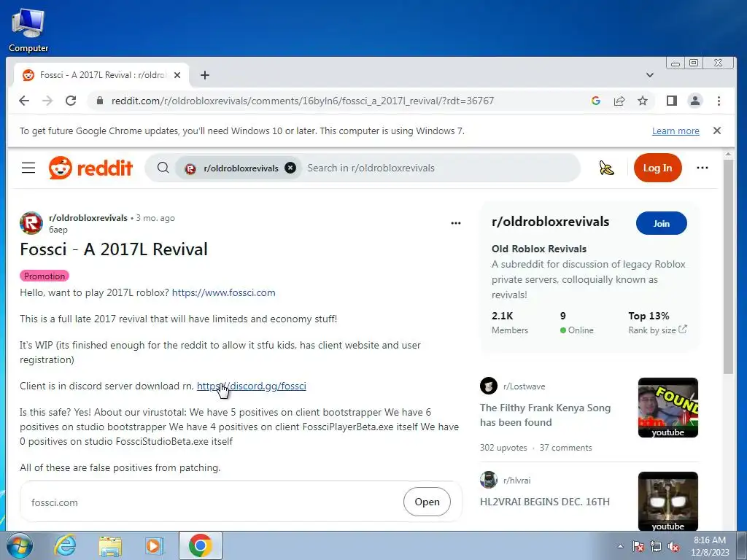
Task: Open the Chrome three-dot menu
Action: click(x=719, y=101)
